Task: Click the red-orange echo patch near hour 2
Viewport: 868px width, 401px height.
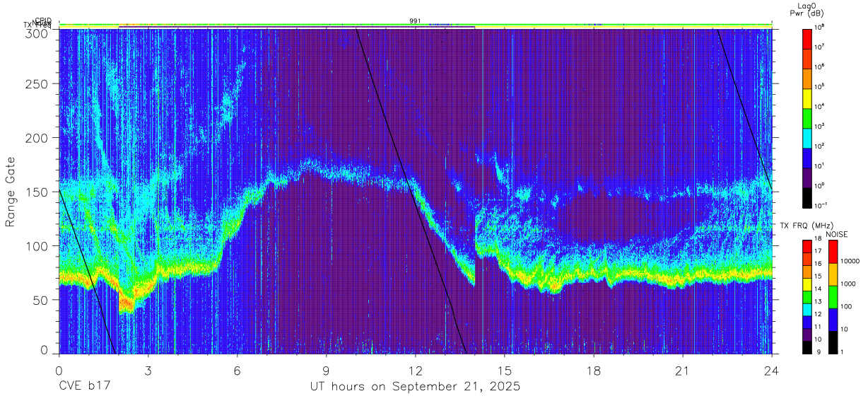Action: (x=125, y=303)
